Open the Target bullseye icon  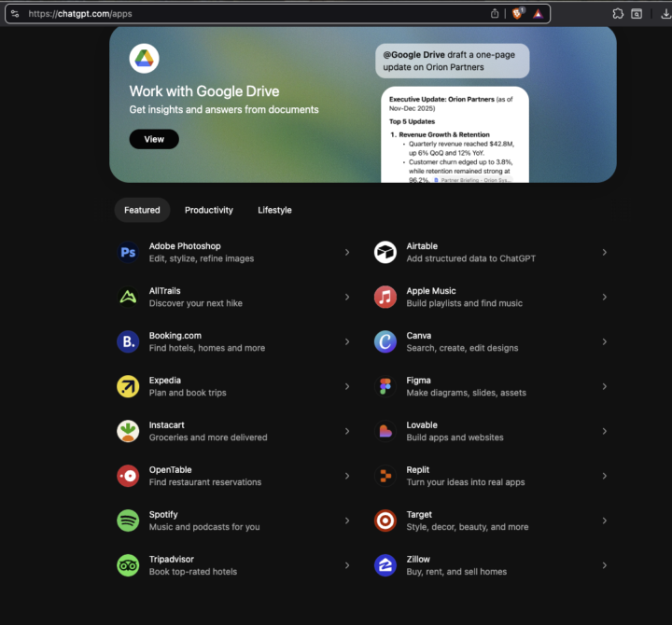[x=385, y=521]
